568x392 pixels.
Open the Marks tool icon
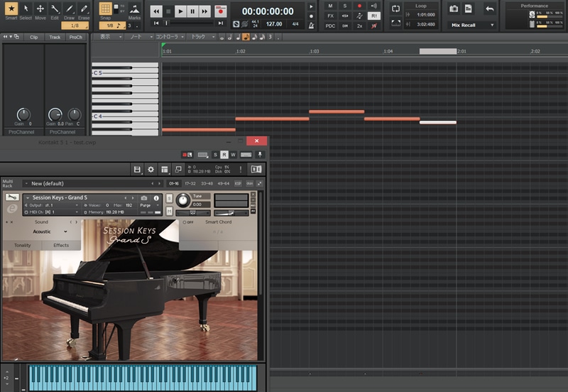(134, 9)
